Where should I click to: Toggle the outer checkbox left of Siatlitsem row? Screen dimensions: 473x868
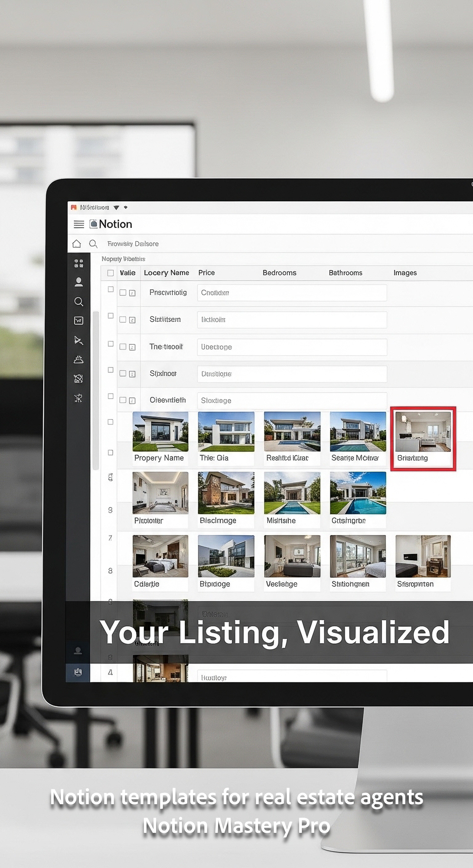pos(111,316)
